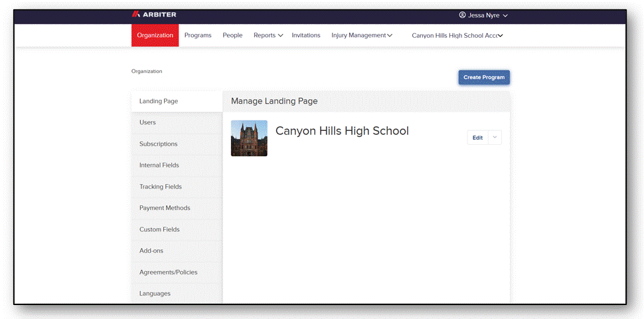Click the user profile avatar icon

coord(463,15)
